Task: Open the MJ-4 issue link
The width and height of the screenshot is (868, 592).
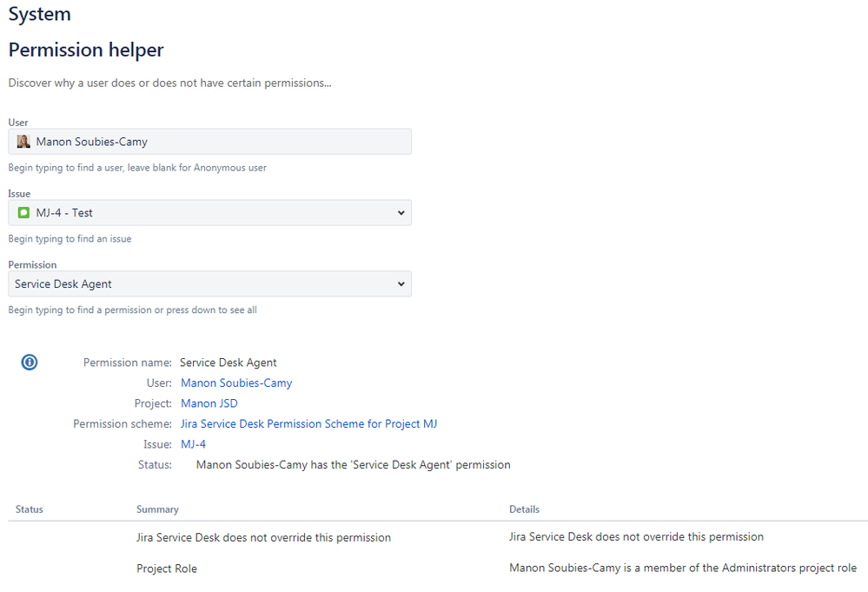Action: click(x=191, y=443)
